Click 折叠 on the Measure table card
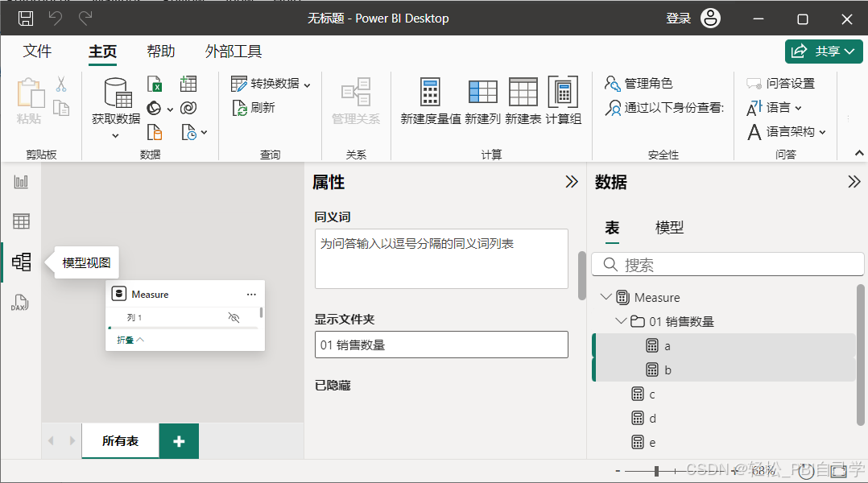 tap(130, 340)
